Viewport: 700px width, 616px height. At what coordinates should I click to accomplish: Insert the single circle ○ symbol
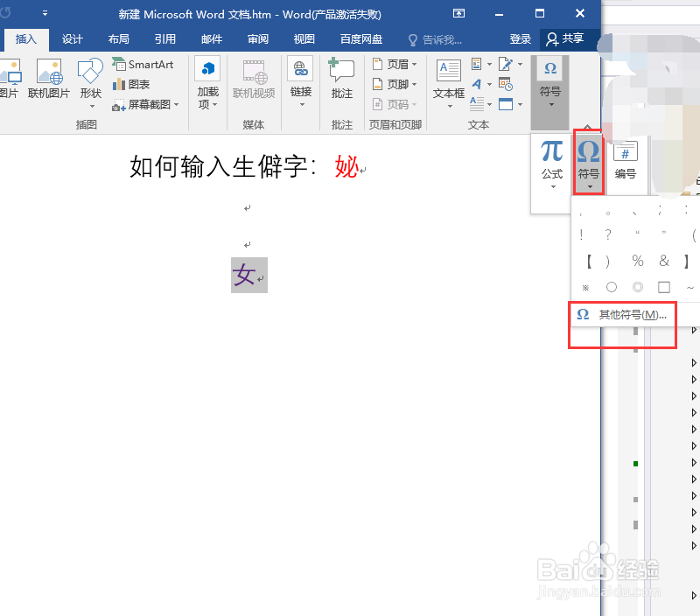pyautogui.click(x=612, y=287)
